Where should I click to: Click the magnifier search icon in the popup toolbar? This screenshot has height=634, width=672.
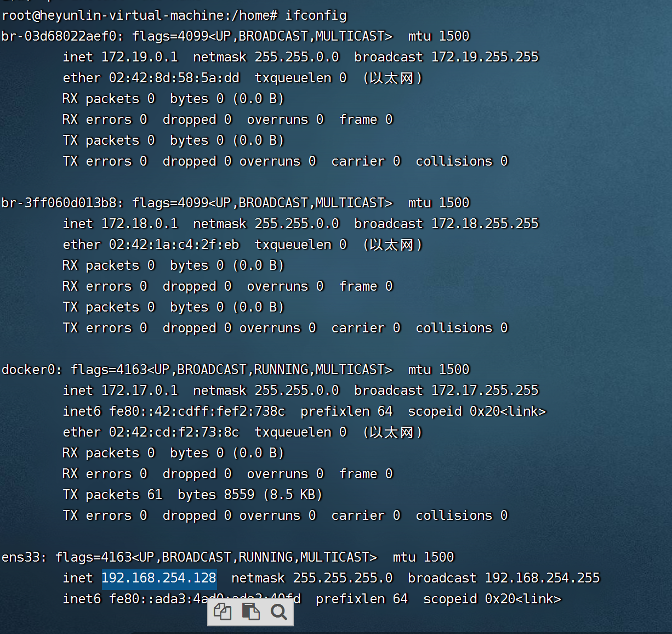pos(279,611)
